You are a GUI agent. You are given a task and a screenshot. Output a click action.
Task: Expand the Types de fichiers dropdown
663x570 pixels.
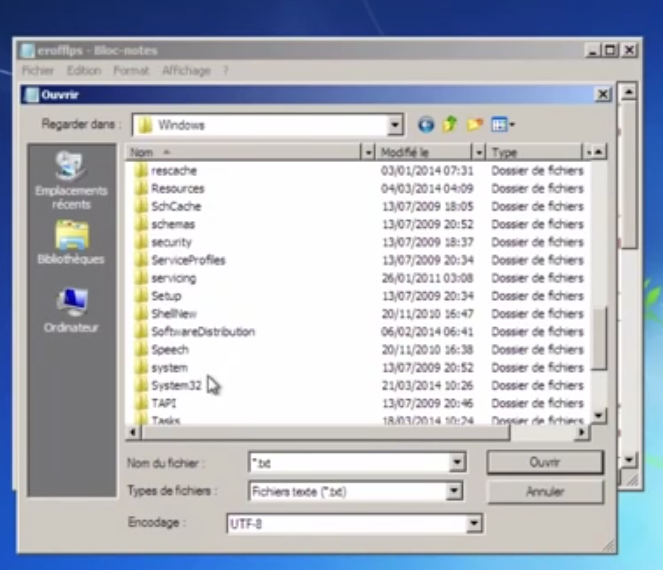point(453,491)
